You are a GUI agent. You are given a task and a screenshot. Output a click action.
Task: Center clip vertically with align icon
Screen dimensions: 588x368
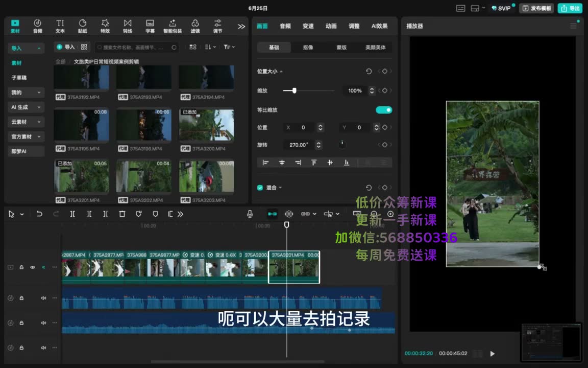pyautogui.click(x=330, y=162)
